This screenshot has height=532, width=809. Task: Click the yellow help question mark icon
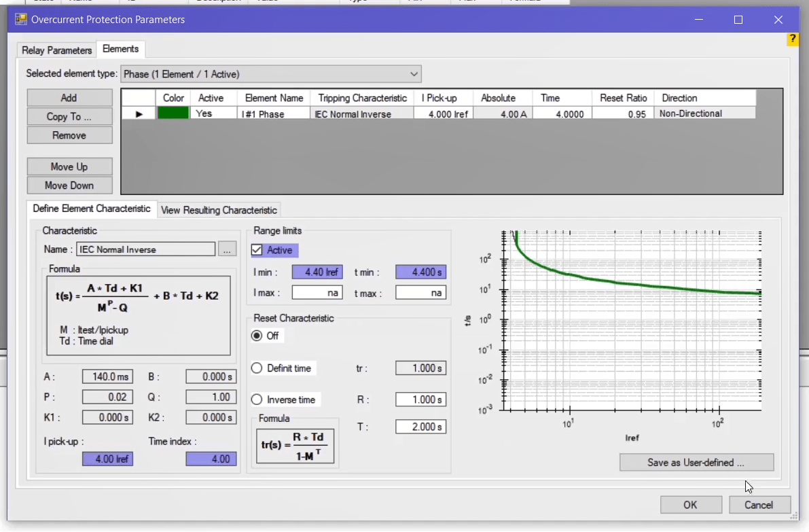coord(792,40)
